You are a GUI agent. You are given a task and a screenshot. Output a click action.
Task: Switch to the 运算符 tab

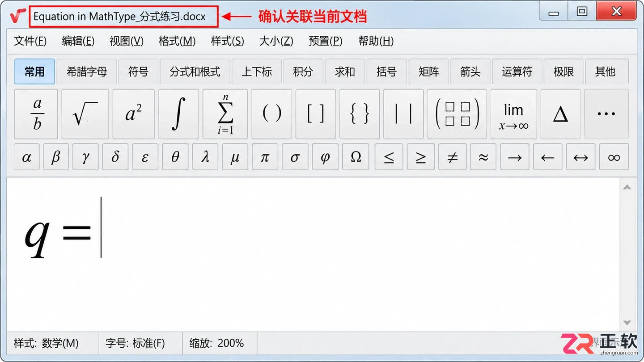click(x=517, y=72)
